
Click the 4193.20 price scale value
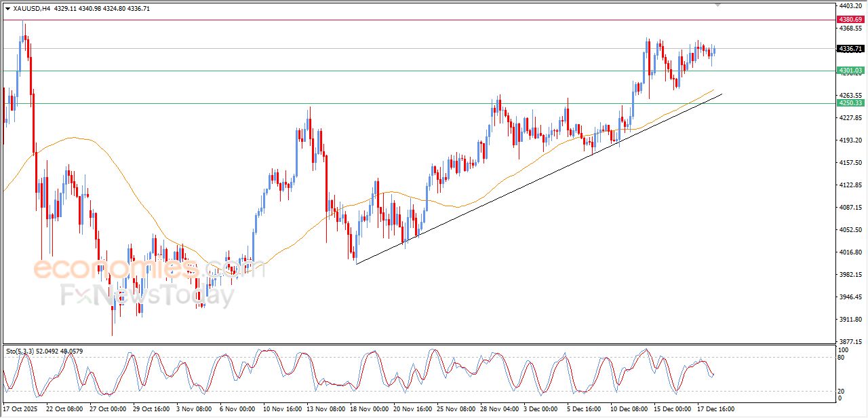850,140
